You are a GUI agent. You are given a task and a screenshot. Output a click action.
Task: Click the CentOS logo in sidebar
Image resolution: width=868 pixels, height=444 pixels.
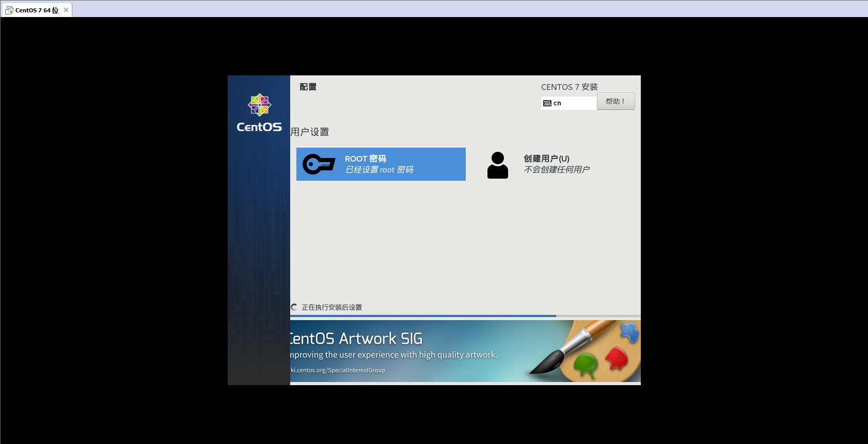259,113
